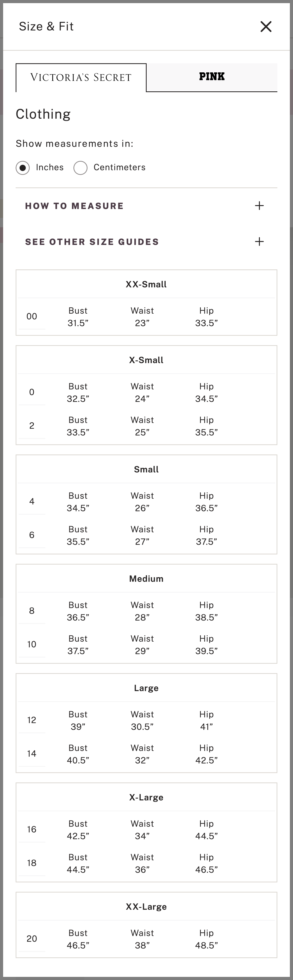This screenshot has width=293, height=980.
Task: Click size 12 in the Large table
Action: point(32,720)
